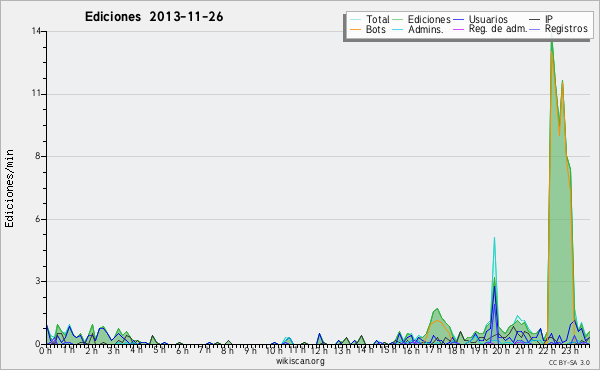
Task: Click the orange Bots legend line
Action: point(355,29)
